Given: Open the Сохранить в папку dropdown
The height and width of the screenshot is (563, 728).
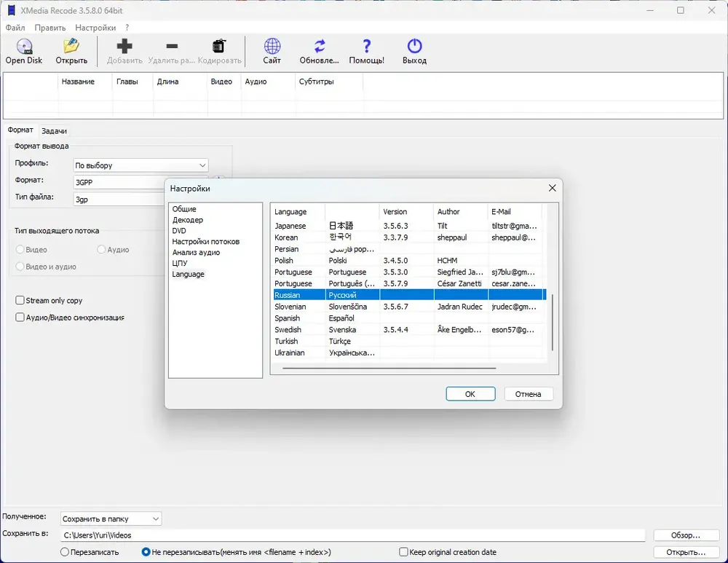Looking at the screenshot, I should pyautogui.click(x=111, y=519).
